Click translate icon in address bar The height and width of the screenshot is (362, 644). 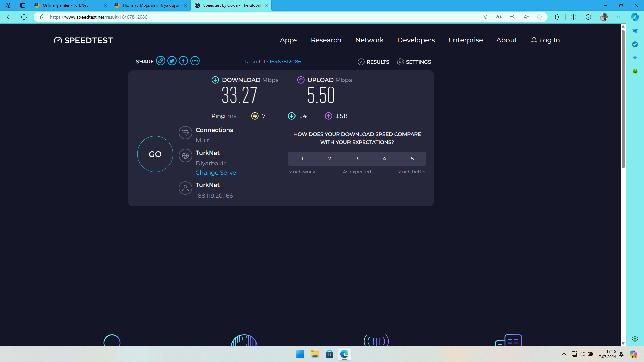499,17
